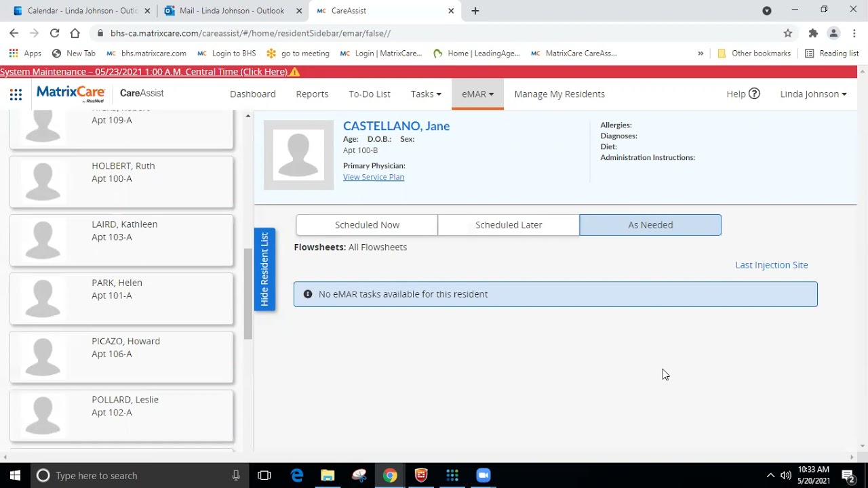
Task: Show more bookmarks chevron
Action: [701, 53]
